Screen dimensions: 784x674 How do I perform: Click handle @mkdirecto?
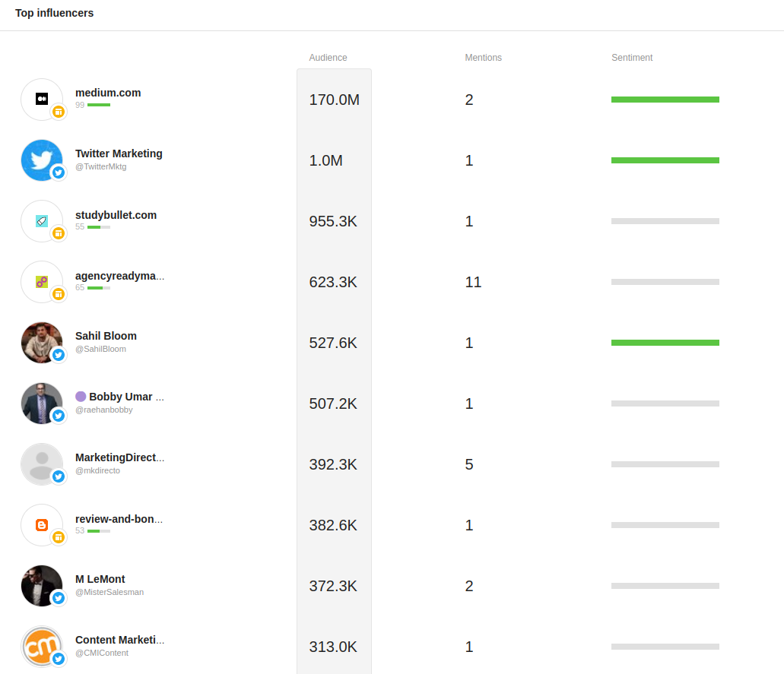click(97, 470)
